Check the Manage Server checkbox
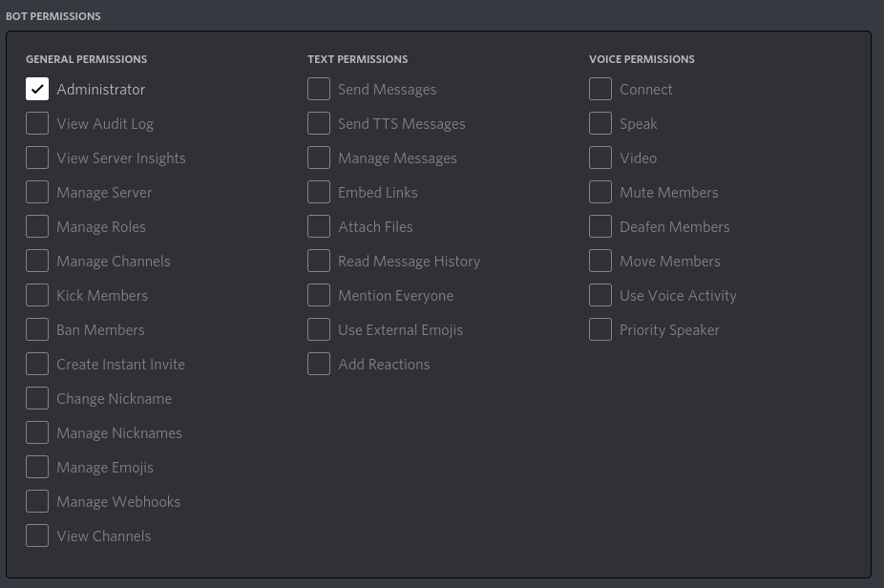 click(37, 193)
